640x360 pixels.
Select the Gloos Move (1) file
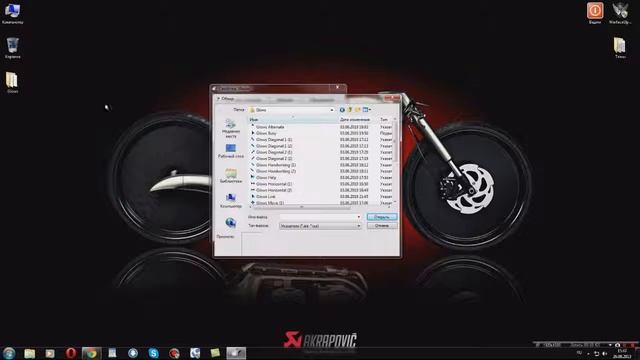[x=269, y=202]
